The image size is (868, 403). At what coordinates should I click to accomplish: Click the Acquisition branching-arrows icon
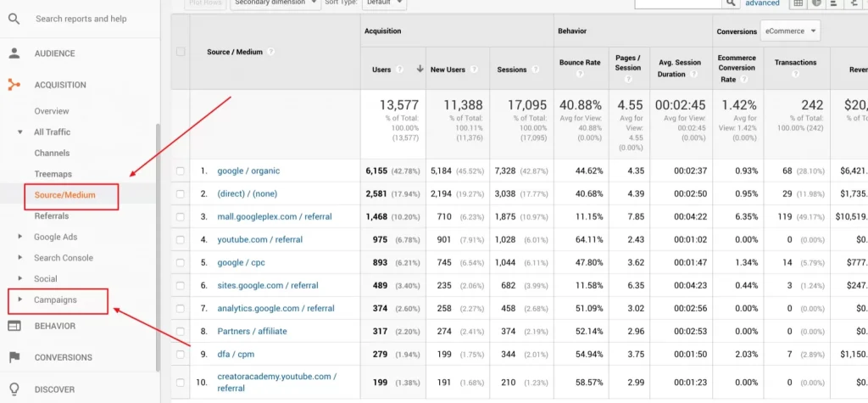tap(14, 85)
